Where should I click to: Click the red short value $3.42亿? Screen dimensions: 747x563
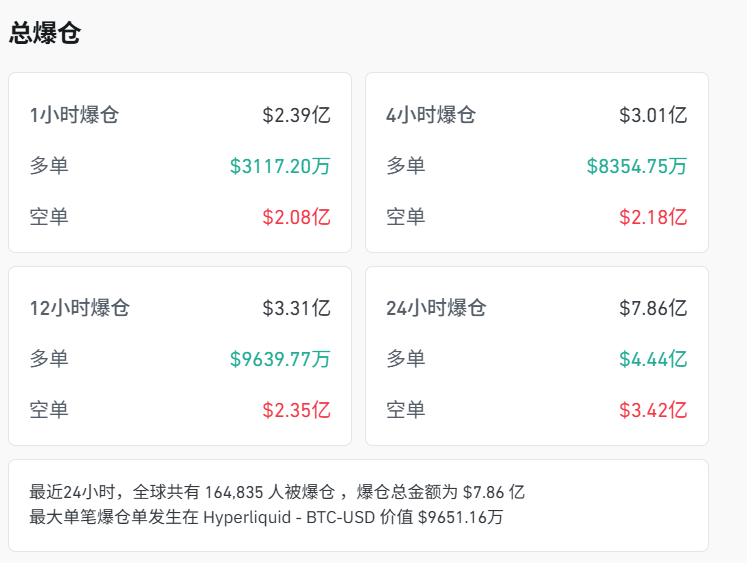(x=653, y=410)
